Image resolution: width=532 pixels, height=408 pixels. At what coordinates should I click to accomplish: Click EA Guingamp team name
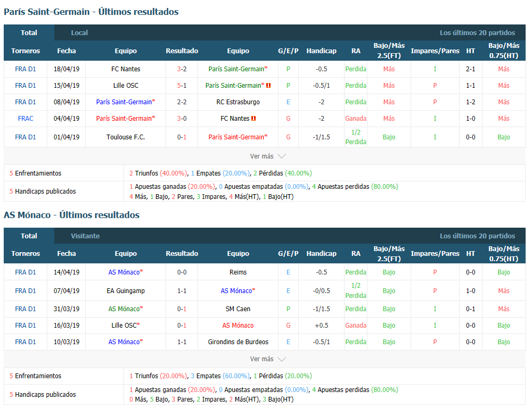coord(126,291)
